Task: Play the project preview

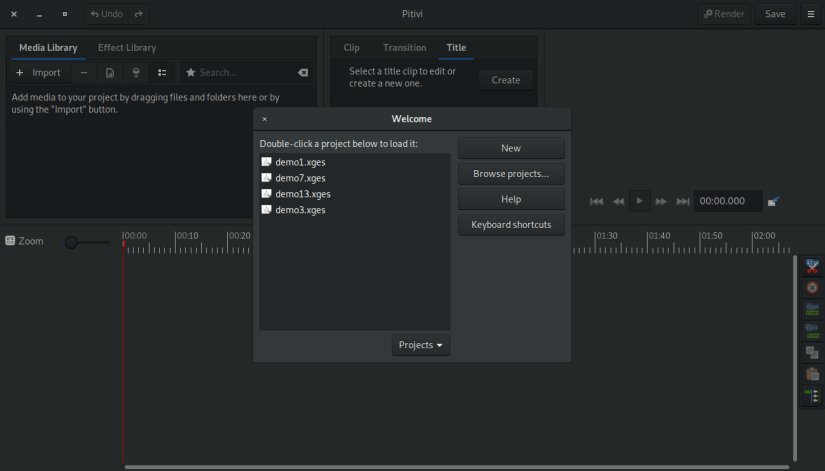Action: [639, 201]
